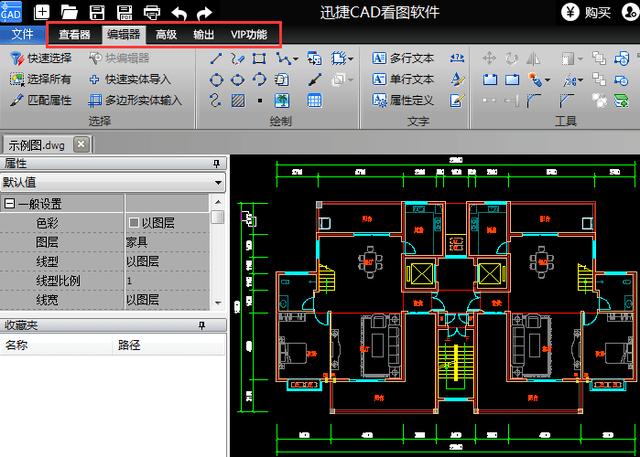Switch to the 查看器 viewer tab
The height and width of the screenshot is (457, 640).
tap(75, 34)
